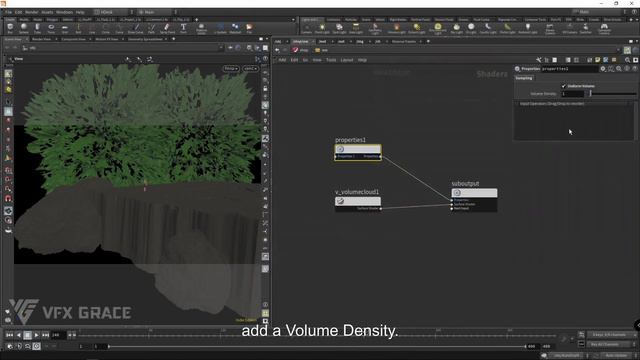Add an Area Light from the shelf
640x360 pixels.
356,29
